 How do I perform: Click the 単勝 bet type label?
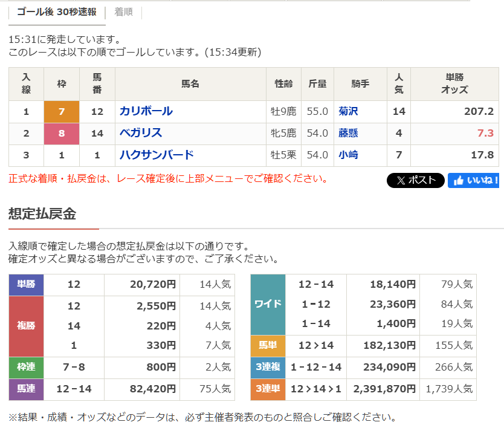pos(26,284)
